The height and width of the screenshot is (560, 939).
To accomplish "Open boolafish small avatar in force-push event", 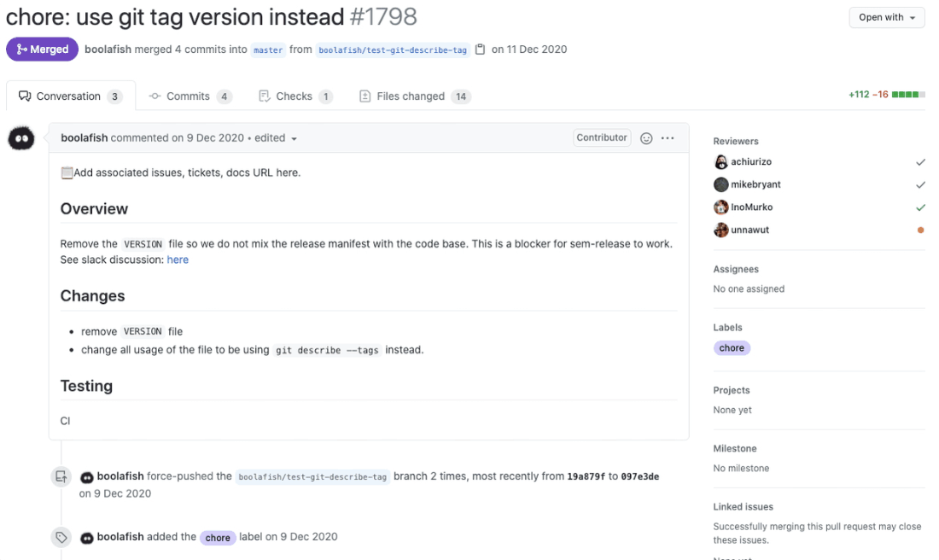I will pyautogui.click(x=87, y=477).
